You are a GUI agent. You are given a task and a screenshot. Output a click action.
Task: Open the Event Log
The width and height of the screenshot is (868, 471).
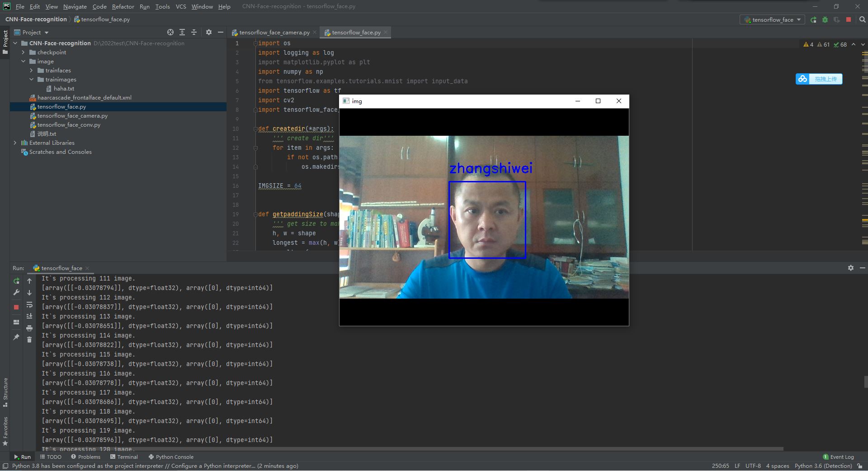click(838, 457)
